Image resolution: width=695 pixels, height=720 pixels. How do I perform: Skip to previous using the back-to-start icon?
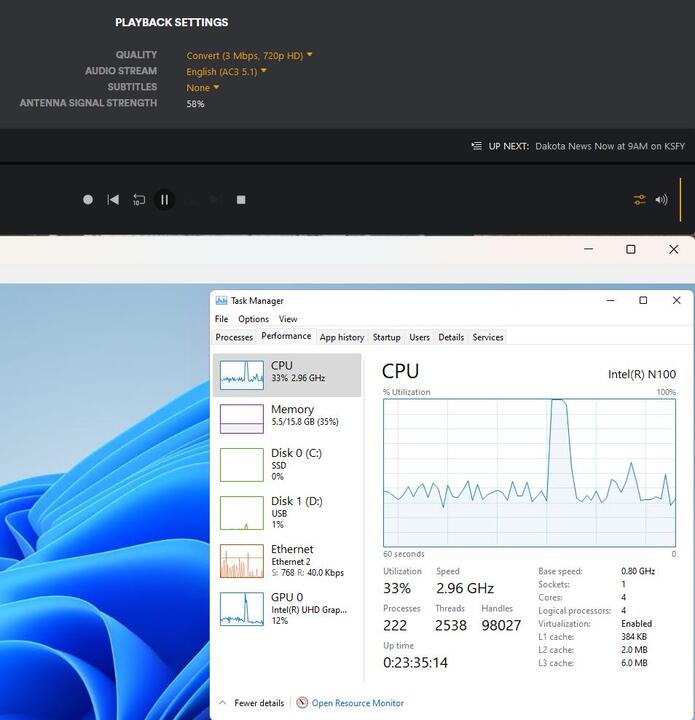tap(113, 200)
